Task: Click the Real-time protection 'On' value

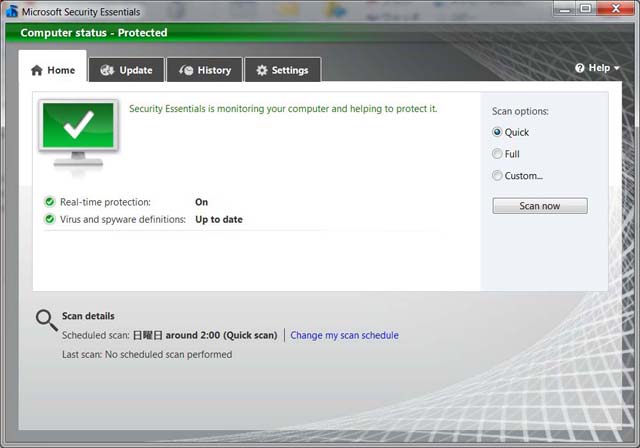Action: [x=202, y=202]
